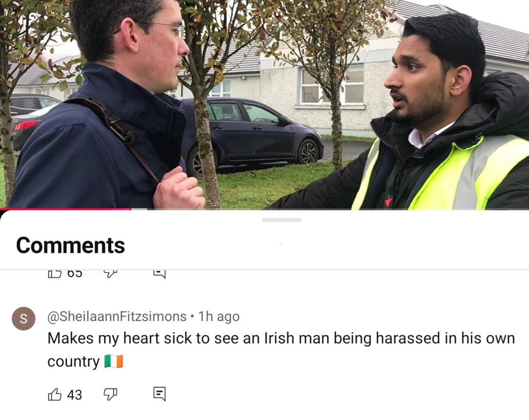
Task: Seek to unplayed part of video progress bar
Action: point(338,209)
